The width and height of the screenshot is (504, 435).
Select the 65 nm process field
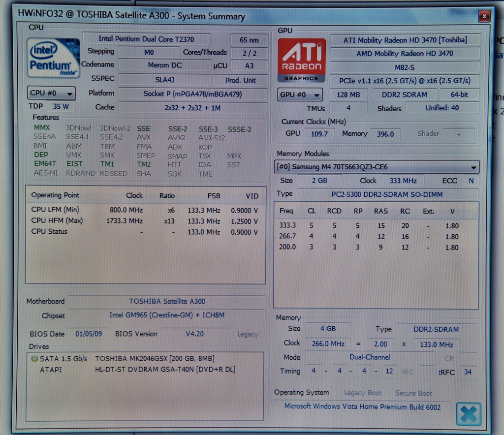249,40
